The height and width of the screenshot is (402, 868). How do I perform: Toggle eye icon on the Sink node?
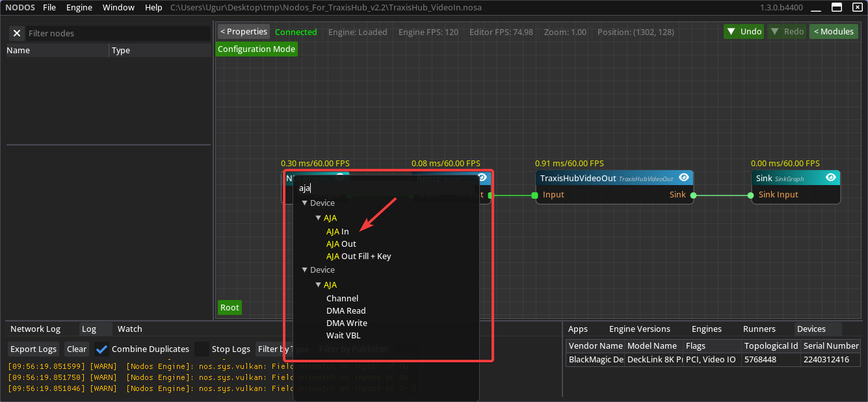tap(830, 177)
